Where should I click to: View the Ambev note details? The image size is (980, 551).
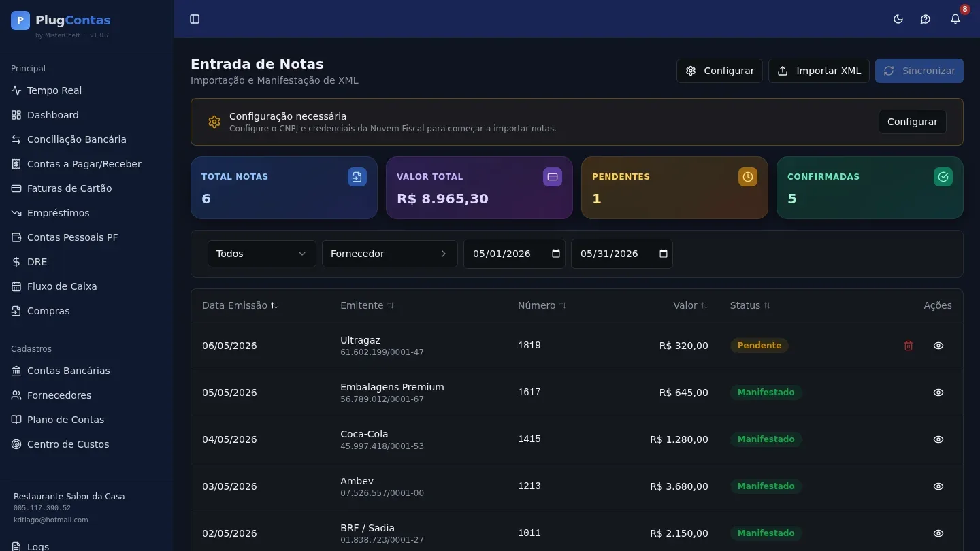(938, 486)
